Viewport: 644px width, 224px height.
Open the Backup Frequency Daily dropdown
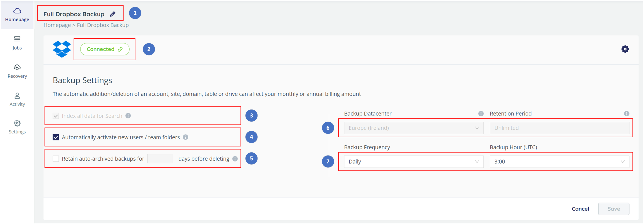click(413, 162)
